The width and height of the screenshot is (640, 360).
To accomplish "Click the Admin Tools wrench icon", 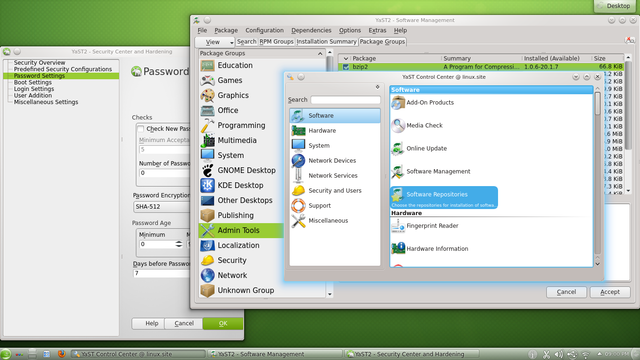I will 207,230.
